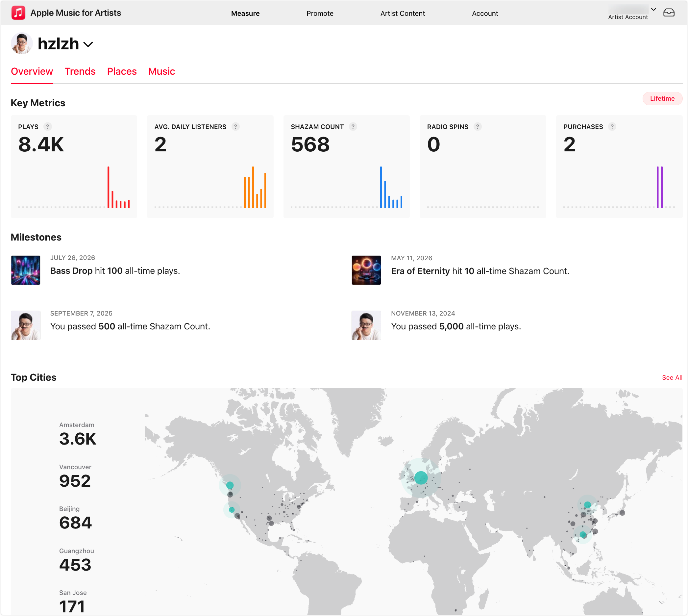Switch to the Trends tab
Screen dimensions: 688x616
coord(80,71)
